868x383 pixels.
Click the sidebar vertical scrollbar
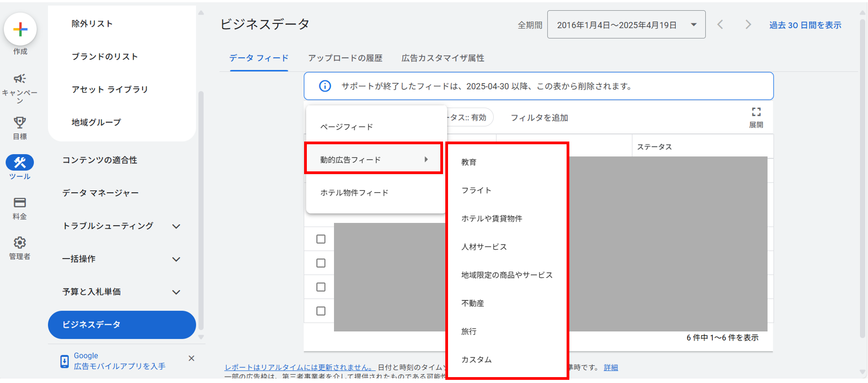201,210
